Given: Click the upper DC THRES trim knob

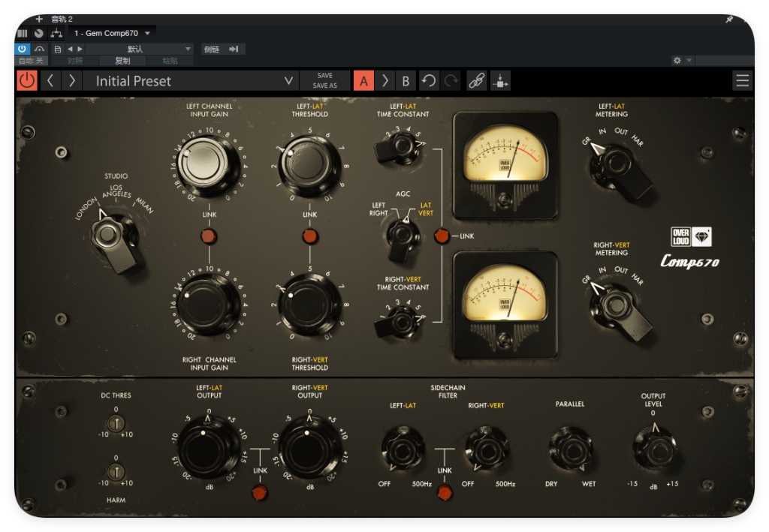Looking at the screenshot, I should pyautogui.click(x=116, y=423).
